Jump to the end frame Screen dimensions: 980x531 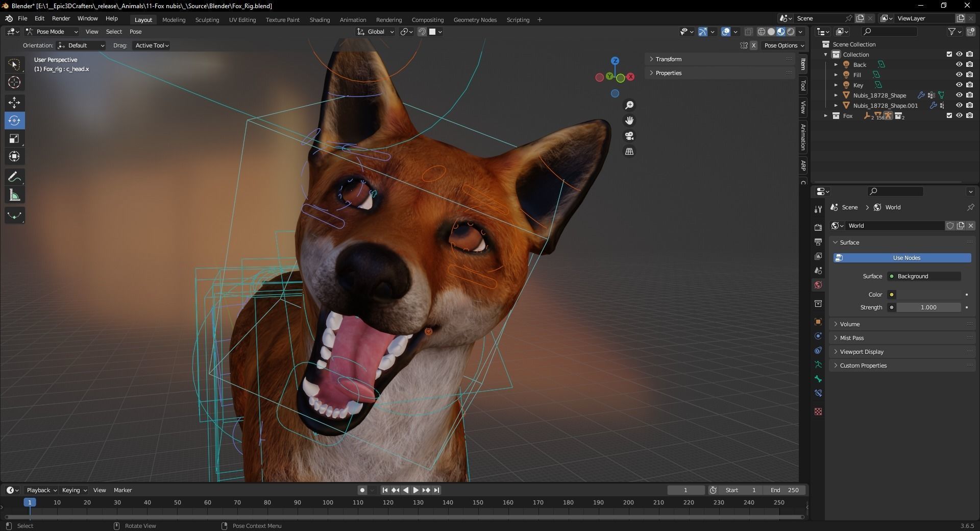(x=437, y=490)
